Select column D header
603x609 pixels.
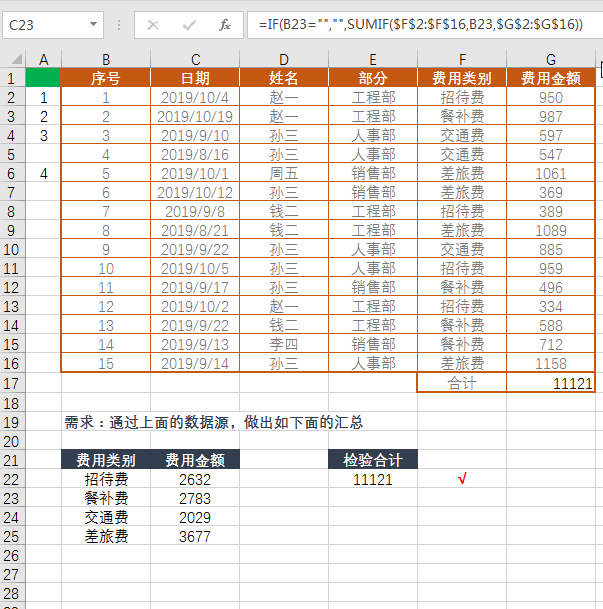click(284, 59)
